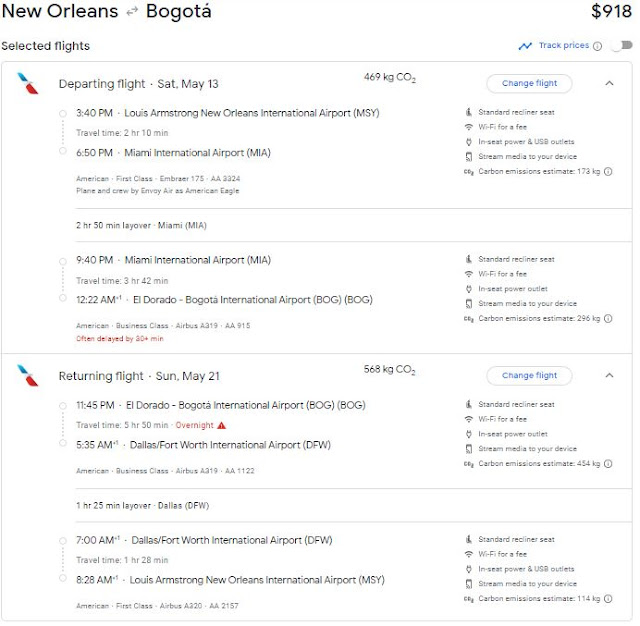
Task: Change the returning flight
Action: (x=529, y=376)
